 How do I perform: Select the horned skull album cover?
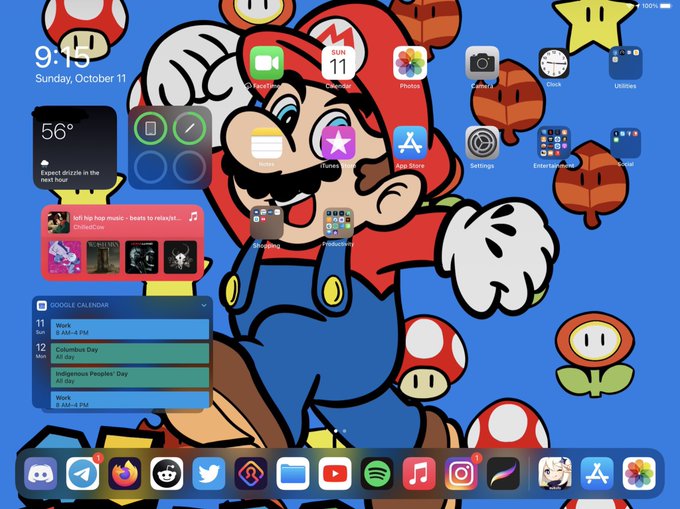point(180,258)
